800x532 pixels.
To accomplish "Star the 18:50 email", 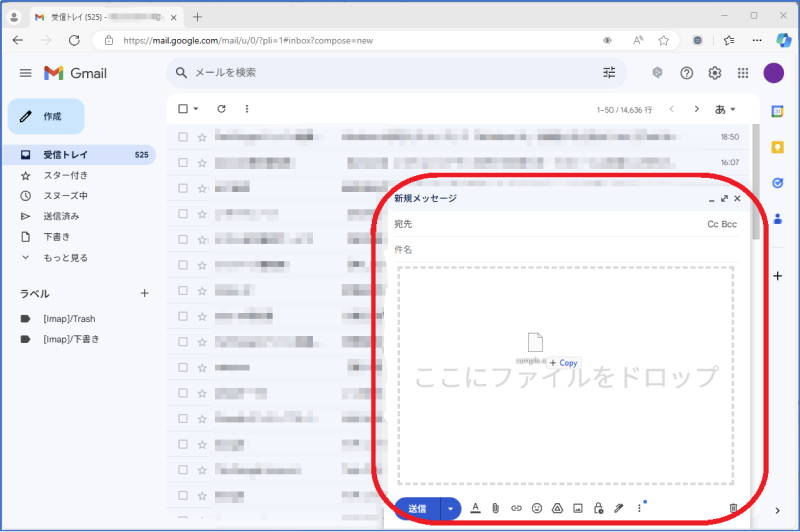I will 202,137.
